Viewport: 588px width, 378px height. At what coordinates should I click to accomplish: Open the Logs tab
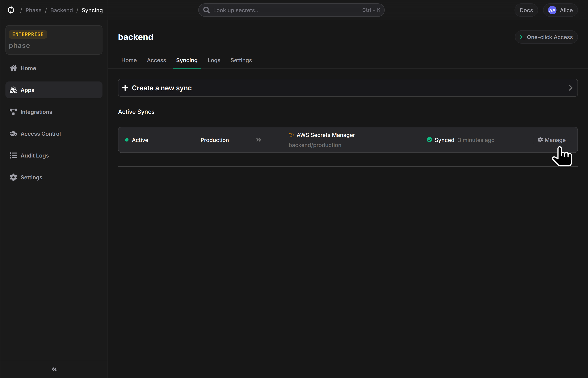tap(214, 60)
